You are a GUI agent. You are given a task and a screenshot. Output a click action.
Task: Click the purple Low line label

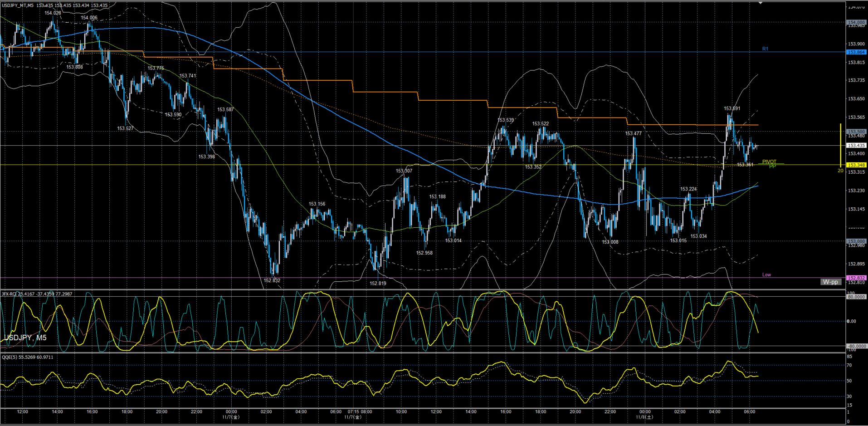pyautogui.click(x=766, y=274)
